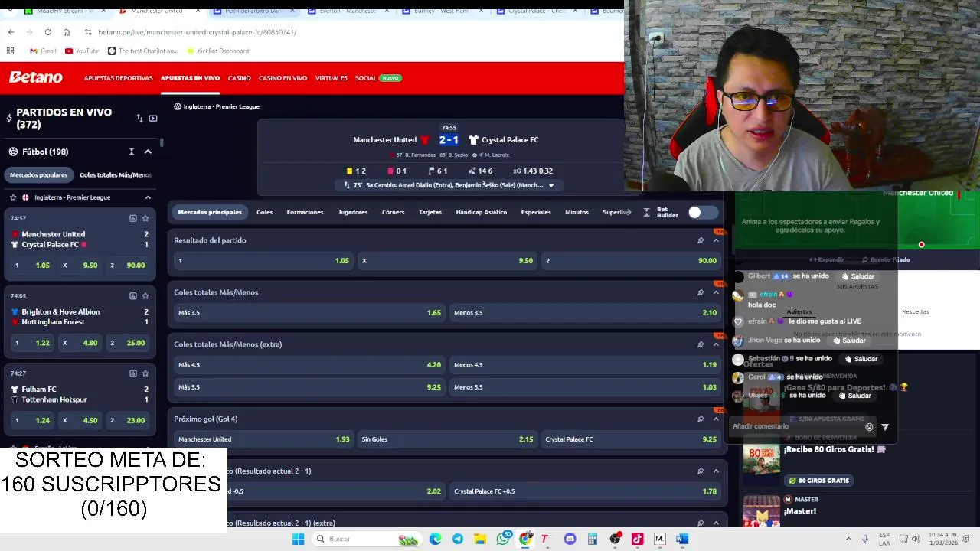Open OBS Studio from the taskbar

coord(615,539)
